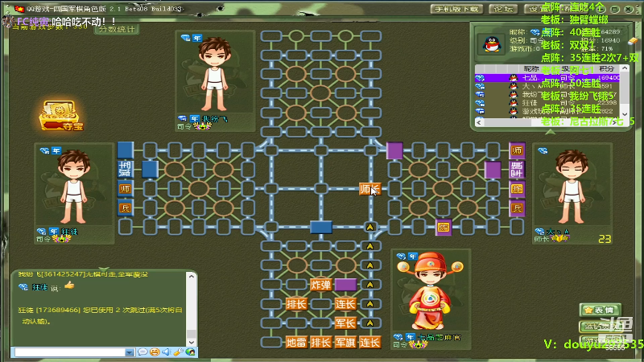Select the orange 师长 piece on the board
The height and width of the screenshot is (362, 644).
[369, 189]
